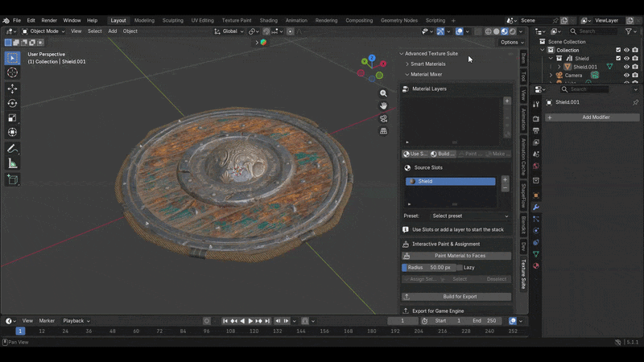The width and height of the screenshot is (644, 362).
Task: Jump to timeline start frame
Action: click(225, 321)
